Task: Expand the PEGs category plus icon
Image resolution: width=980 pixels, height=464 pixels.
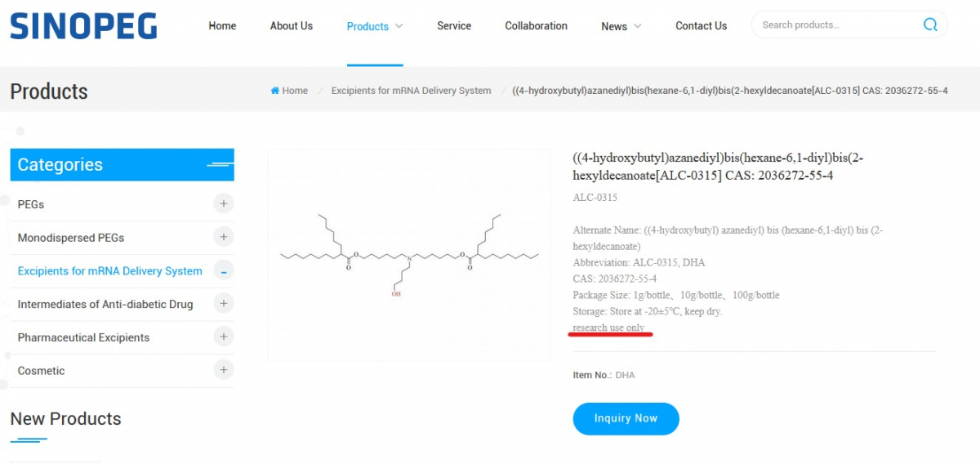Action: tap(224, 203)
